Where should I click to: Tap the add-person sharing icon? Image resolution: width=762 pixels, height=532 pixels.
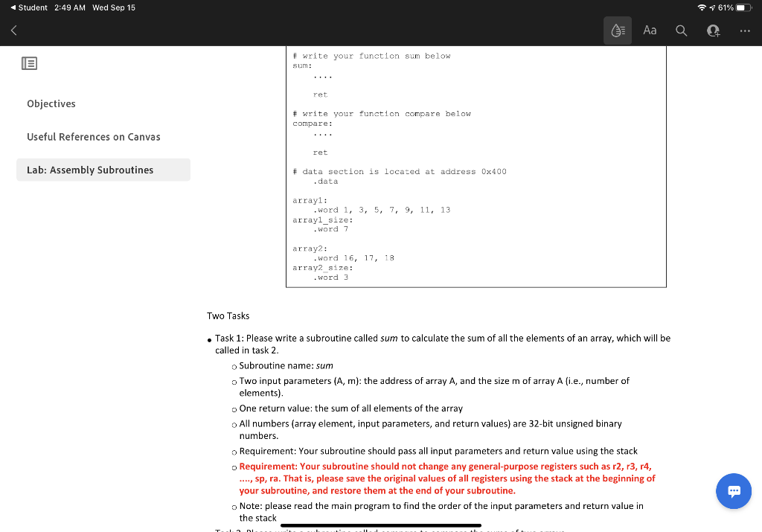coord(712,30)
